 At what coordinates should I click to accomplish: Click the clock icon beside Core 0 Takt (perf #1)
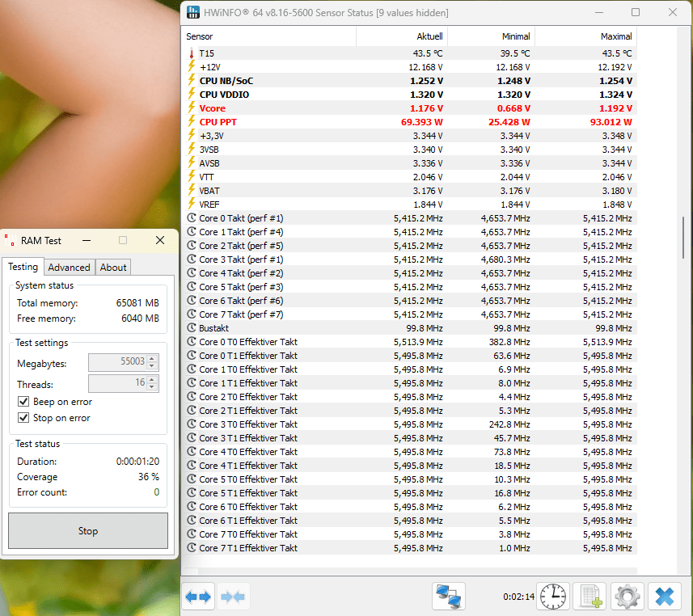pos(192,217)
